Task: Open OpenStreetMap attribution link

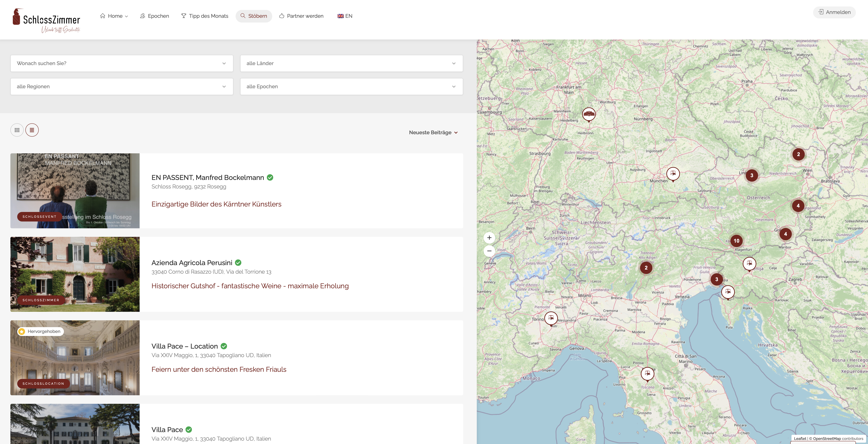Action: click(x=827, y=439)
